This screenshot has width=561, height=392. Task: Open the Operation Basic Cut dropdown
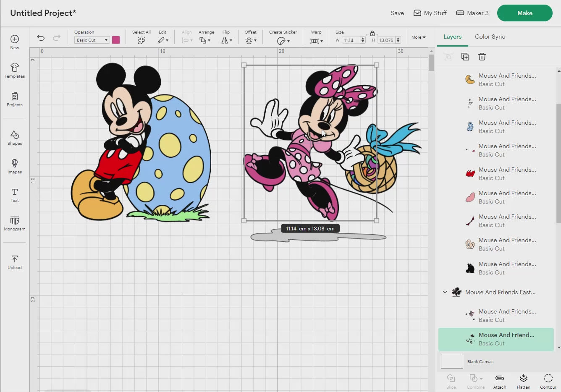point(92,40)
